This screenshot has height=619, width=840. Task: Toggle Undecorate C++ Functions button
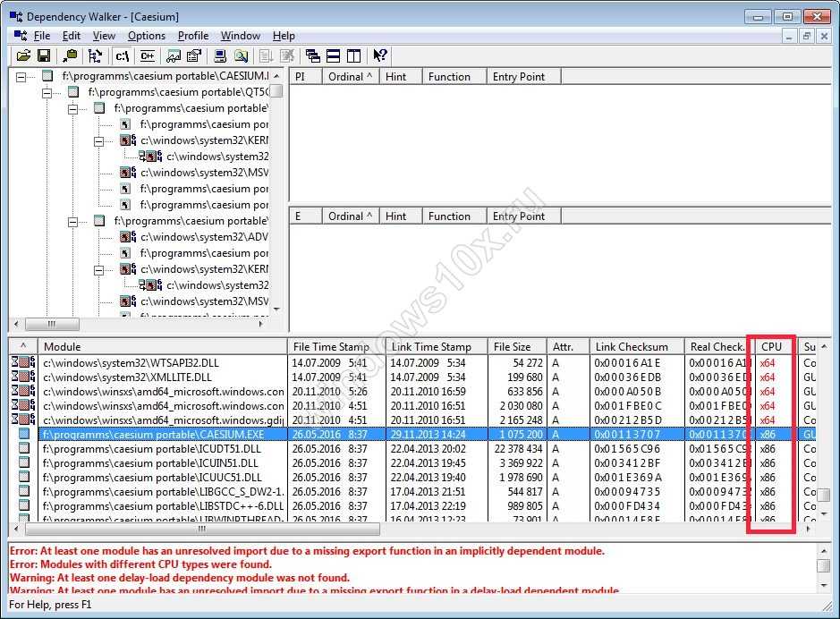pos(148,56)
